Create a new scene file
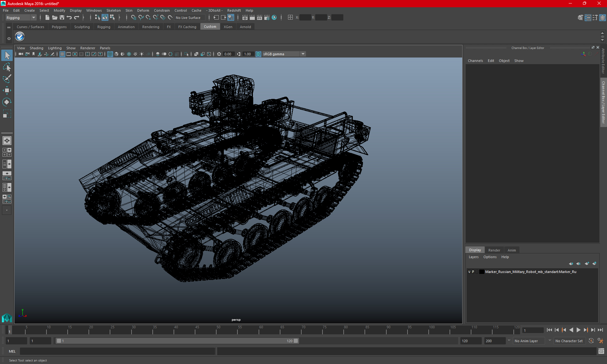Screen dimensions: 607x364 coord(47,18)
